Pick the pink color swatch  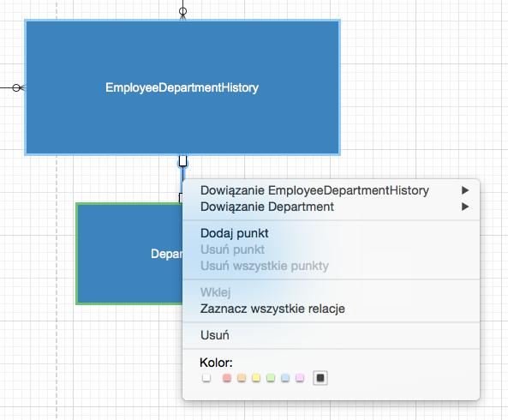(x=300, y=378)
